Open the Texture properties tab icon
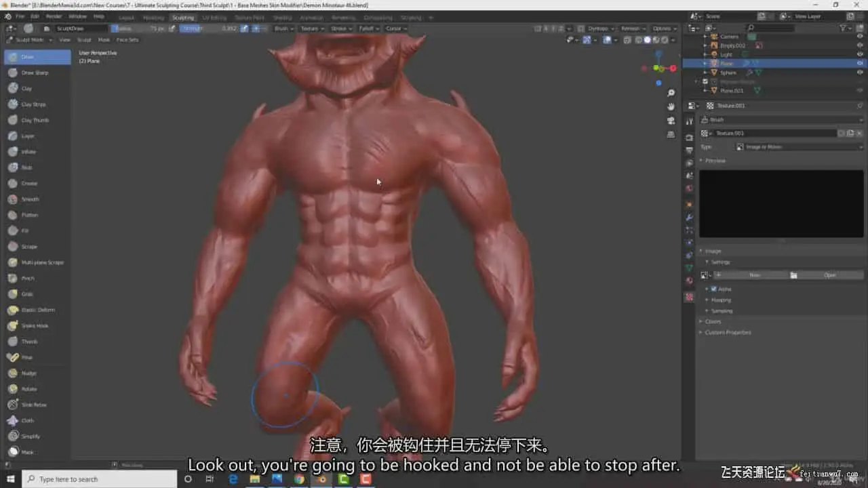The width and height of the screenshot is (868, 488). (689, 297)
